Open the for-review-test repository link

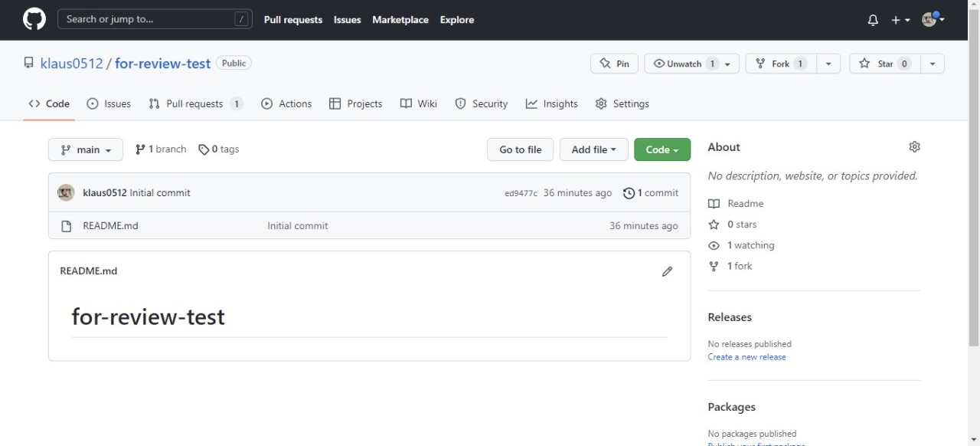pyautogui.click(x=162, y=64)
